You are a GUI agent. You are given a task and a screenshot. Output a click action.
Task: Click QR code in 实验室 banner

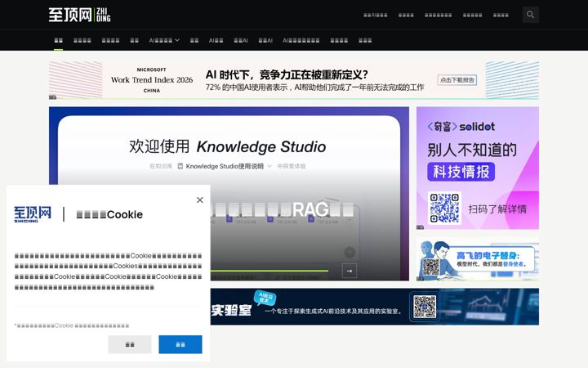click(425, 307)
